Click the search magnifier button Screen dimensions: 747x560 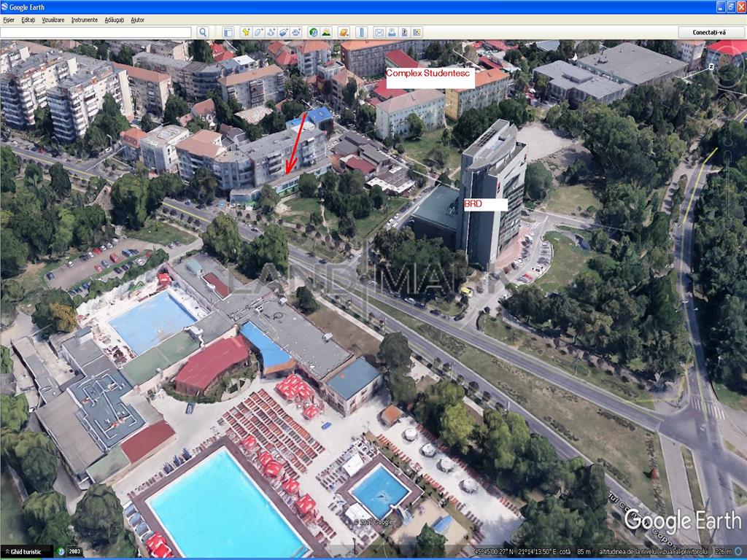[203, 32]
